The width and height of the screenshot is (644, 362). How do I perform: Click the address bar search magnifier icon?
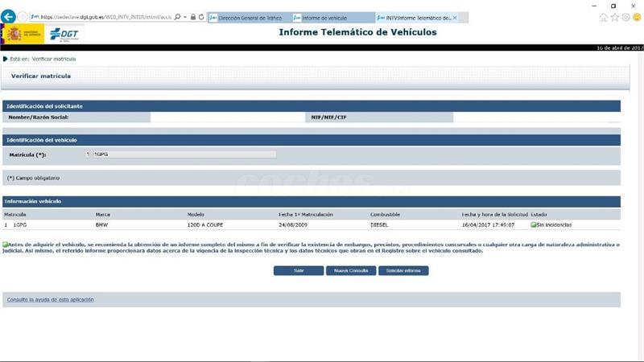coord(176,17)
